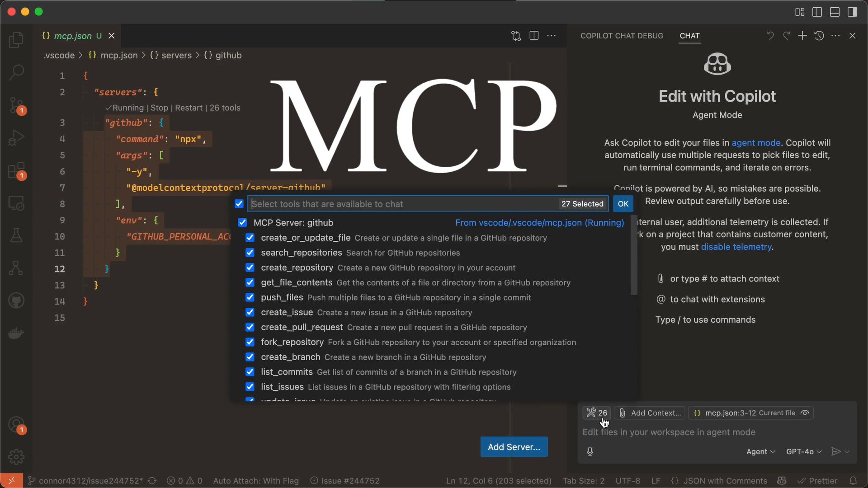This screenshot has height=488, width=868.
Task: Change Tab Size: 2 in status bar
Action: click(x=584, y=481)
